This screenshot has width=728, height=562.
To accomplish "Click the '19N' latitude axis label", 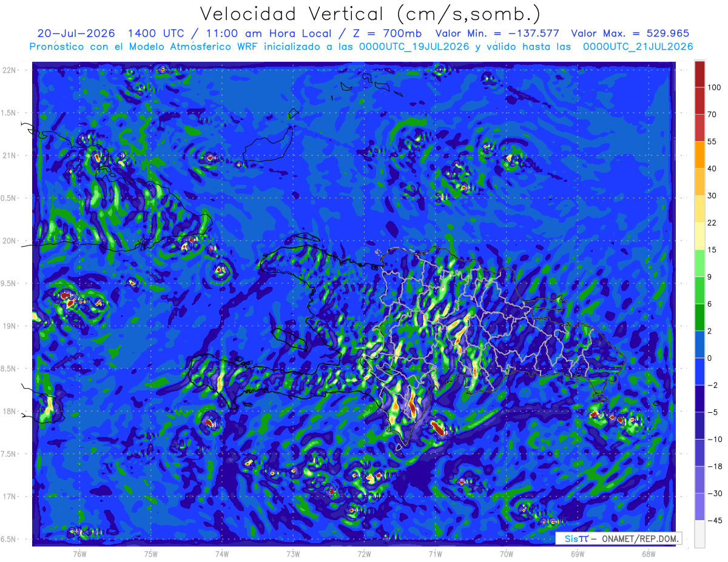I will coord(10,326).
